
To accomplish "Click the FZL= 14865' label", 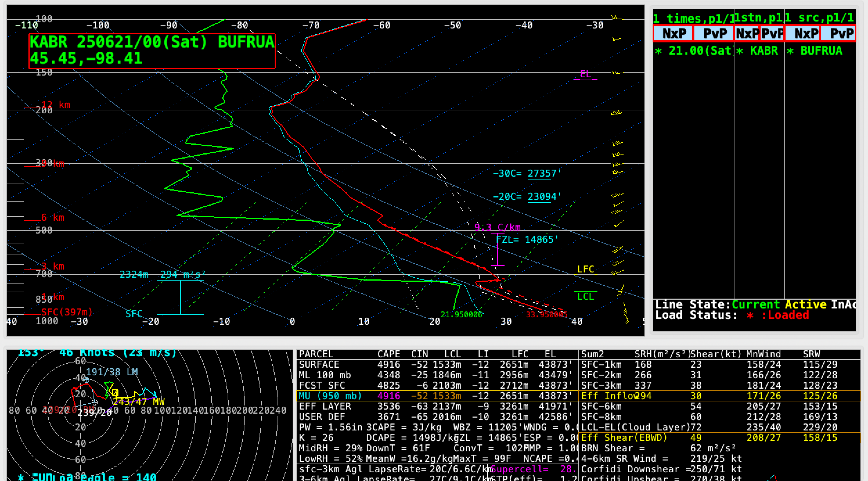I will tap(527, 239).
